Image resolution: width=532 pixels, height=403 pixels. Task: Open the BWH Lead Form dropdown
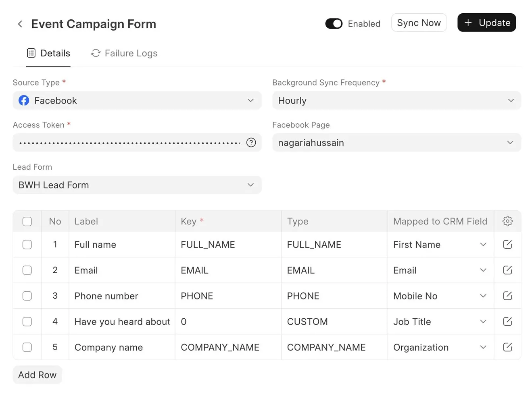137,185
